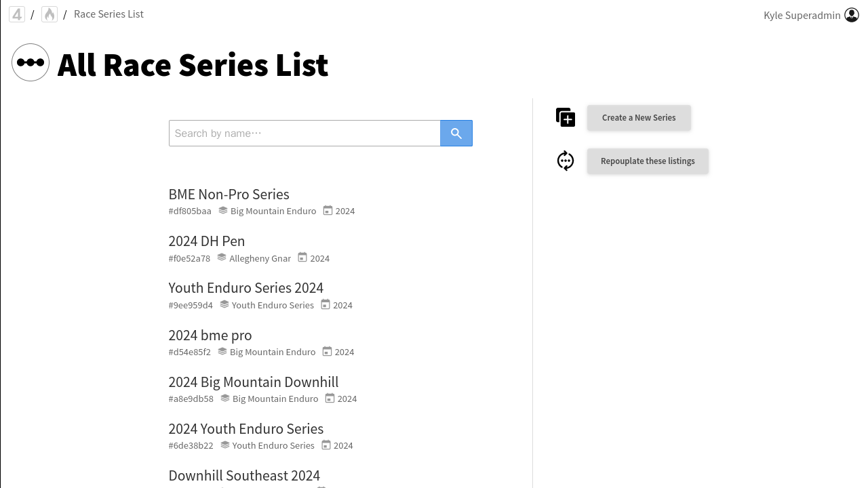Open the 2024 DH Pen series
Image resolution: width=868 pixels, height=488 pixels.
point(206,241)
